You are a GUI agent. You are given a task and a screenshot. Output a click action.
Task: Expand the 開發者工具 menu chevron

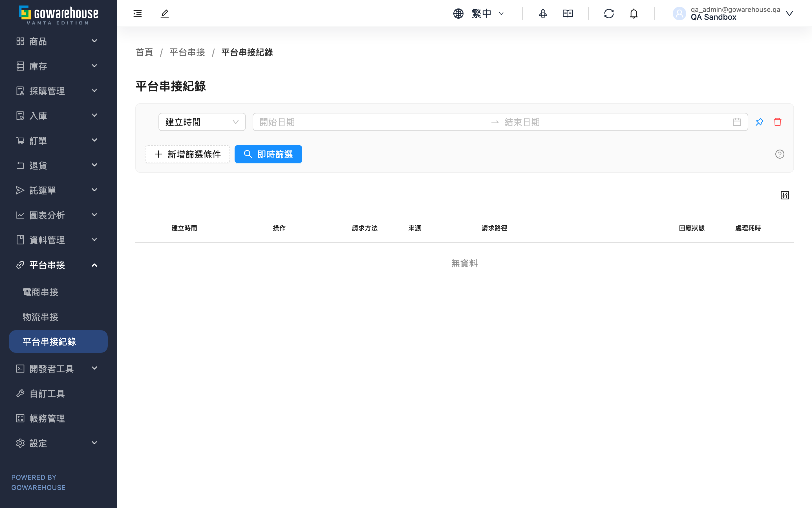pyautogui.click(x=95, y=369)
